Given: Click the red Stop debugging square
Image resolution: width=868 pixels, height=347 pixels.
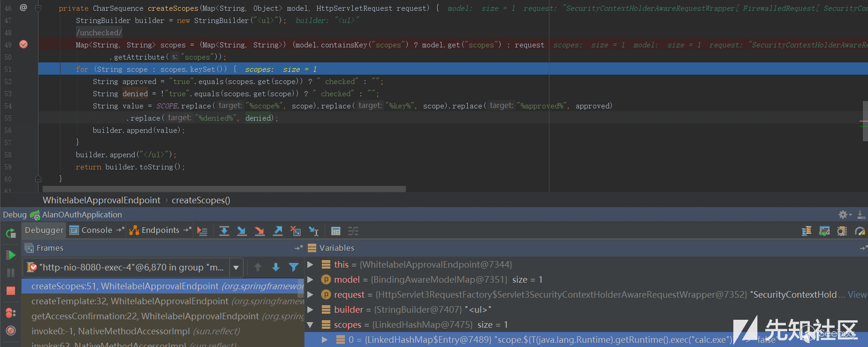Looking at the screenshot, I should click(10, 291).
